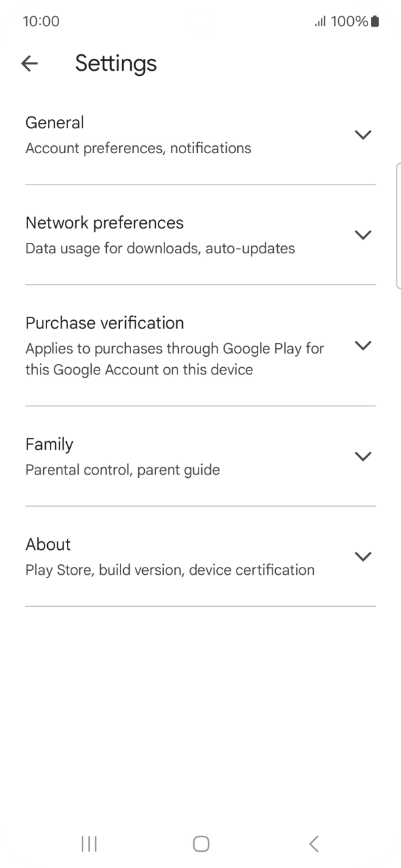Open the General settings label
The image size is (401, 868).
coord(55,123)
